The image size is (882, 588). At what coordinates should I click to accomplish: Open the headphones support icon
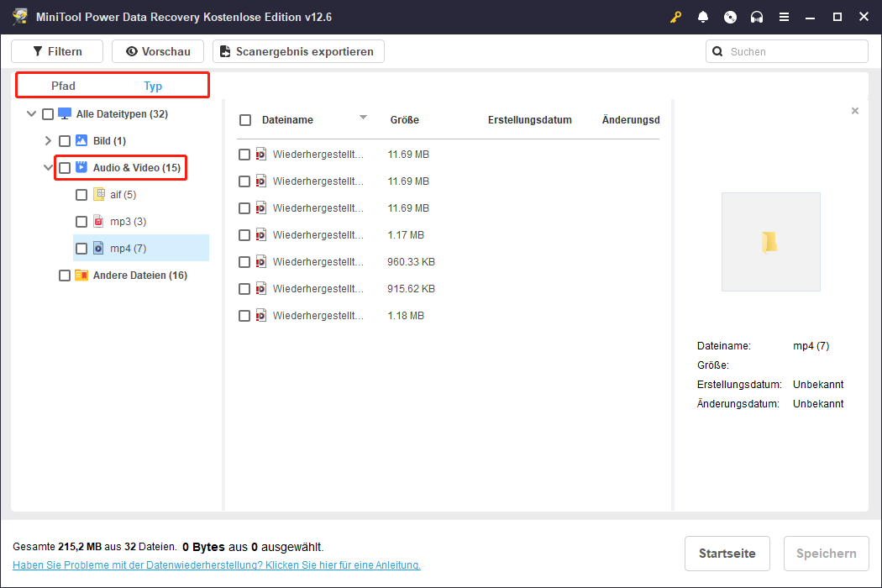click(x=757, y=17)
